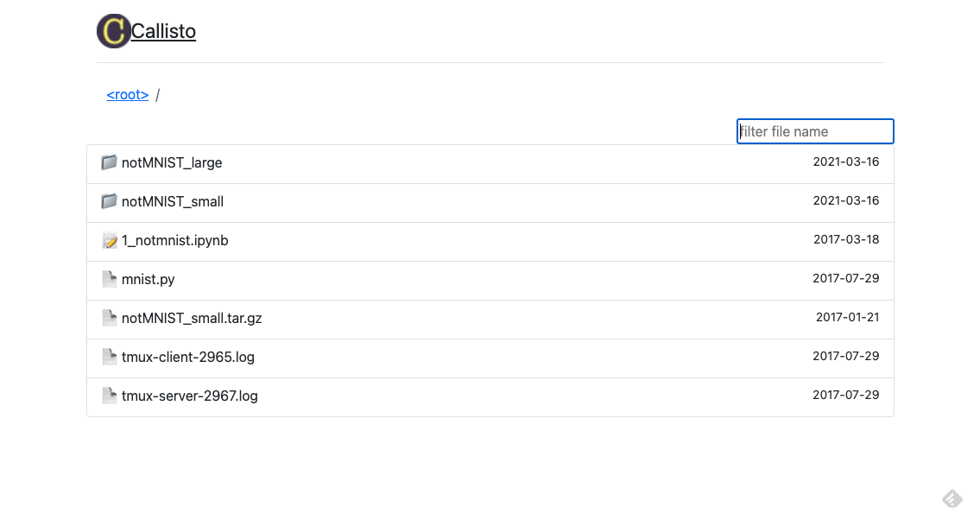Viewport: 980px width, 526px height.
Task: Click the 1_notmnist.ipynb notebook icon
Action: (109, 240)
